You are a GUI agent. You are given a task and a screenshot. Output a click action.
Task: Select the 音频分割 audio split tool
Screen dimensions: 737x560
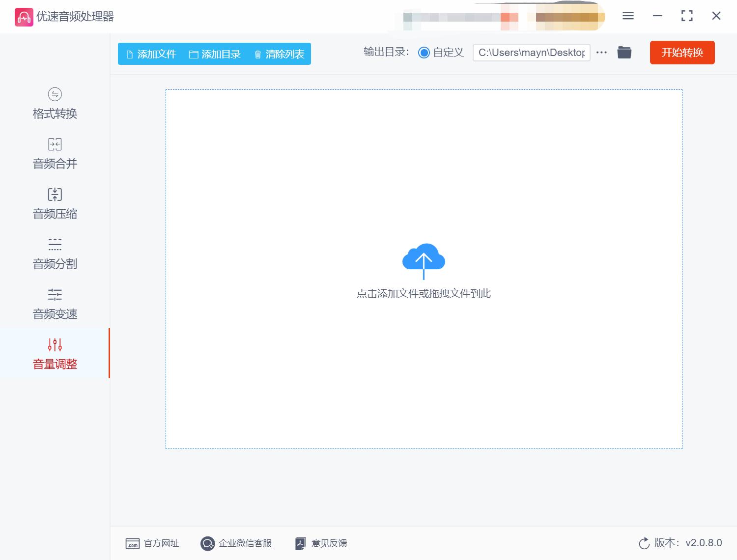pos(54,254)
